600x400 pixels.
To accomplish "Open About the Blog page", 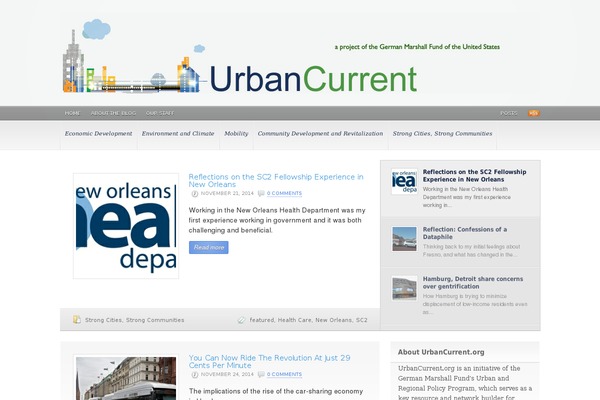I will (113, 113).
